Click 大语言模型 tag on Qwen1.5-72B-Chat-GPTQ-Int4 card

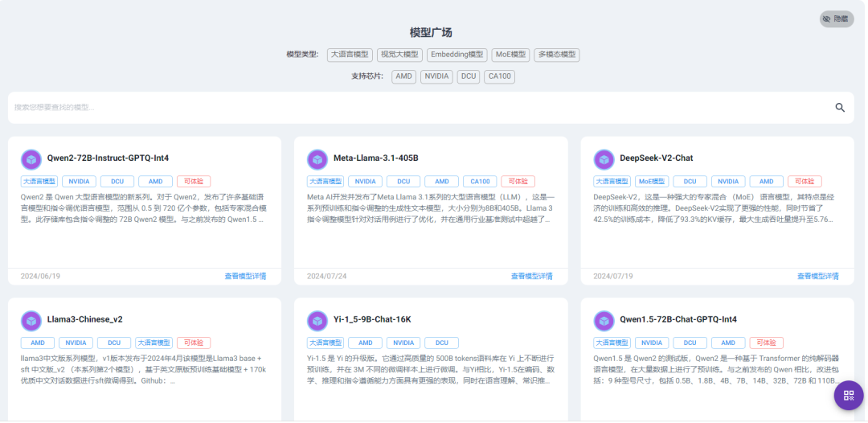pos(612,343)
